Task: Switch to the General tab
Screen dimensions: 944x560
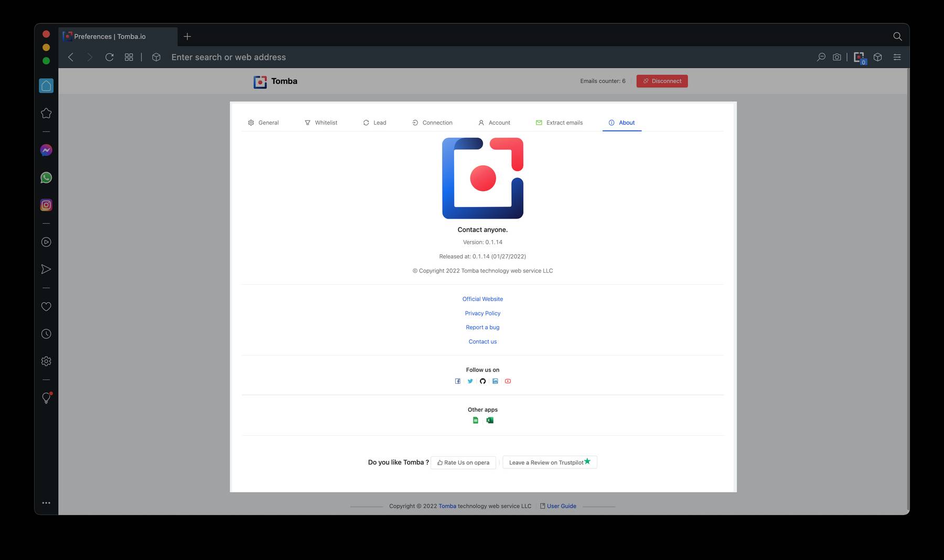Action: (263, 123)
